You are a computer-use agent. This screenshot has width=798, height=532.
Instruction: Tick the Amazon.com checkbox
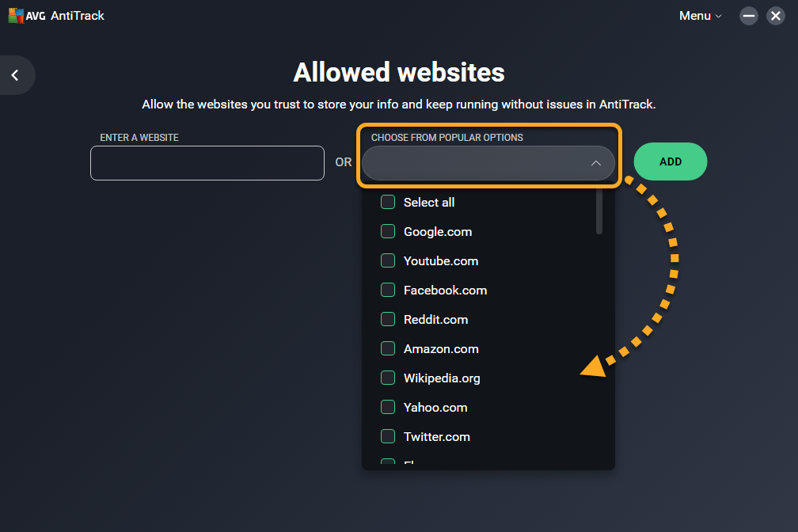coord(388,349)
